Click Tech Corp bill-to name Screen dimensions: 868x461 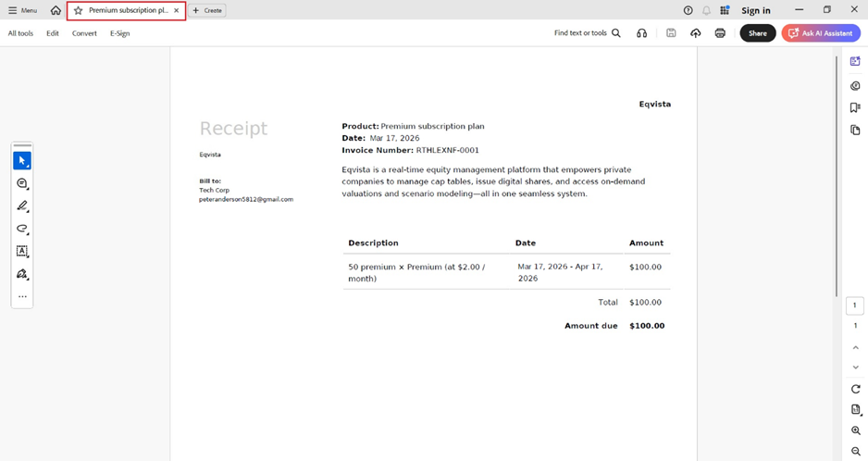[215, 190]
